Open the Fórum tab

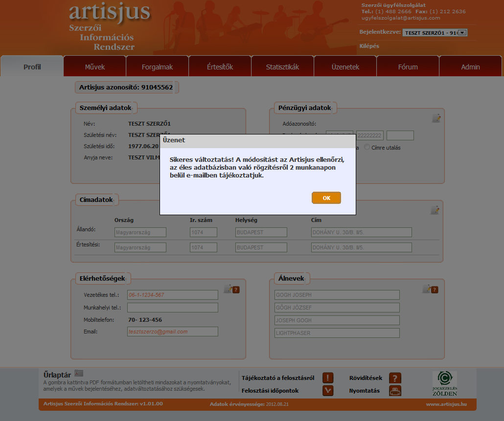[408, 67]
